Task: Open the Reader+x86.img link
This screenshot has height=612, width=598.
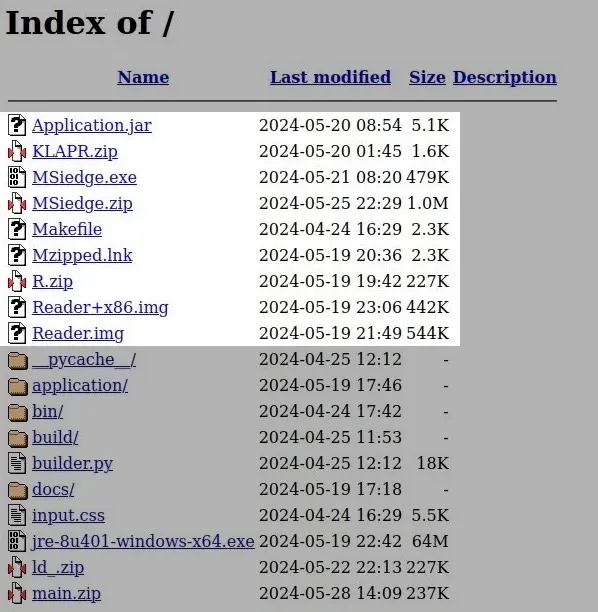Action: click(x=100, y=308)
